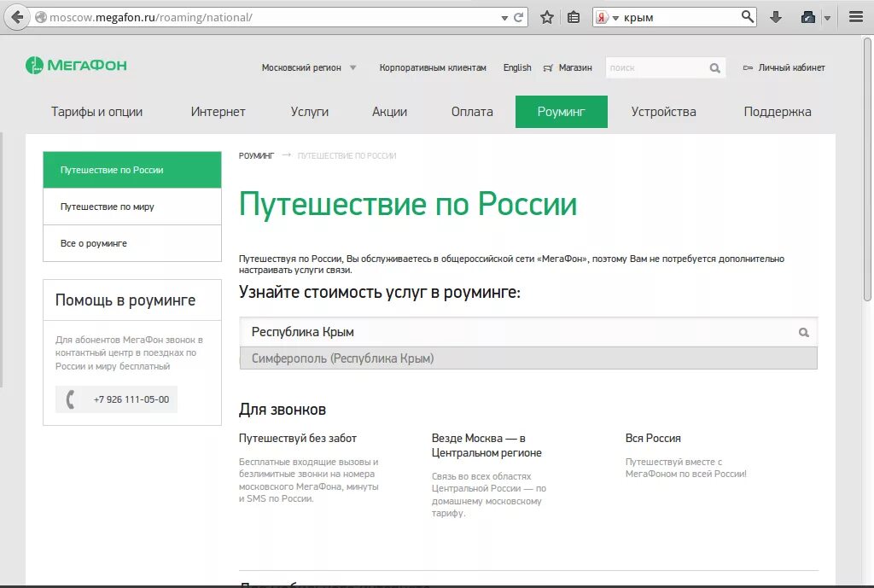Open Yandex search engine selector

[607, 17]
